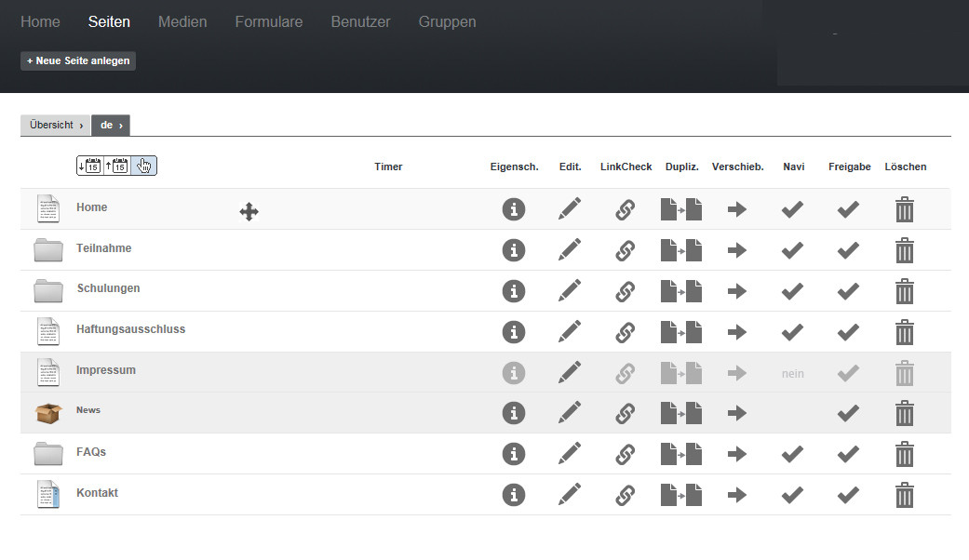The height and width of the screenshot is (560, 969).
Task: Toggle Freigabe checkmark for News page
Action: (848, 414)
